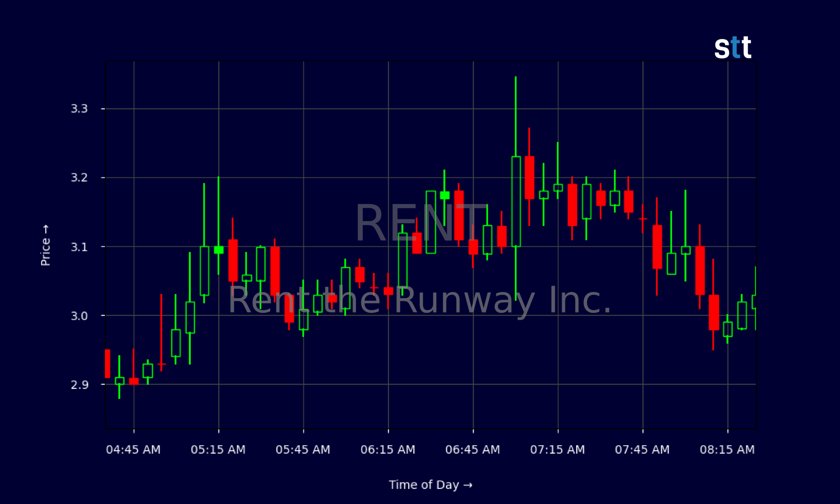The image size is (840, 504).
Task: Click the 3.0 price axis label
Action: pos(79,316)
